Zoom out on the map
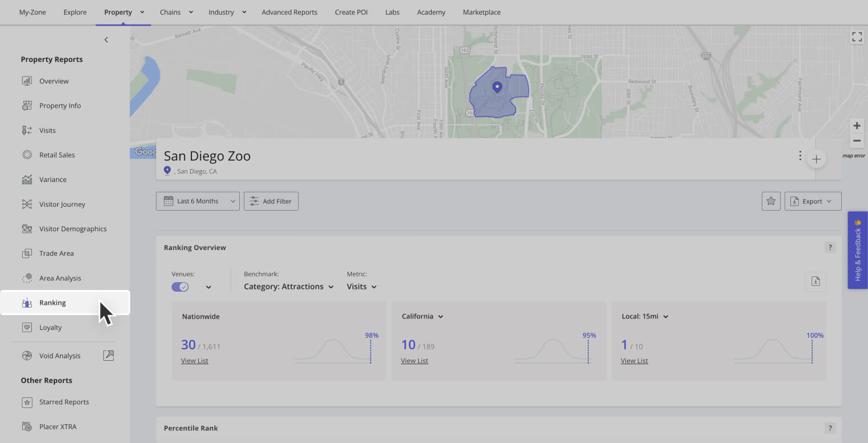The height and width of the screenshot is (443, 868). [x=857, y=140]
